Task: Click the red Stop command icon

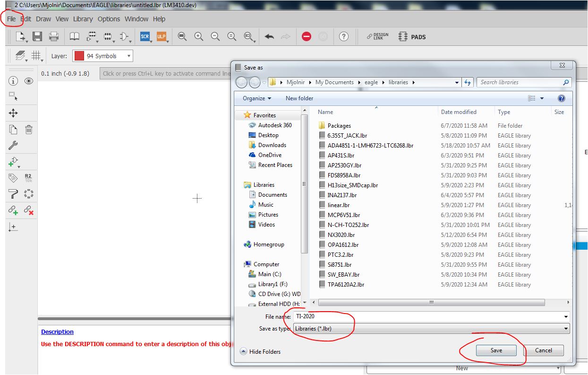Action: 307,36
